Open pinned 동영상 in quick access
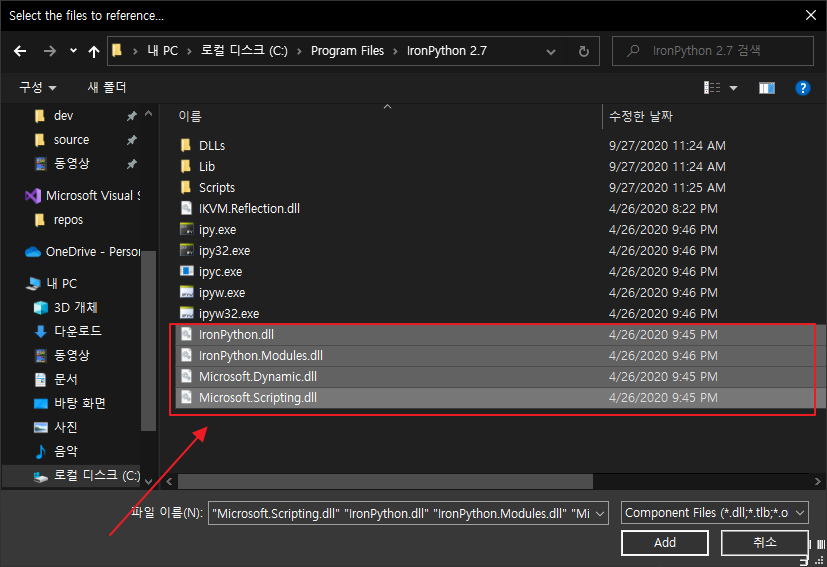Screen dimensions: 827x567 pyautogui.click(x=71, y=164)
